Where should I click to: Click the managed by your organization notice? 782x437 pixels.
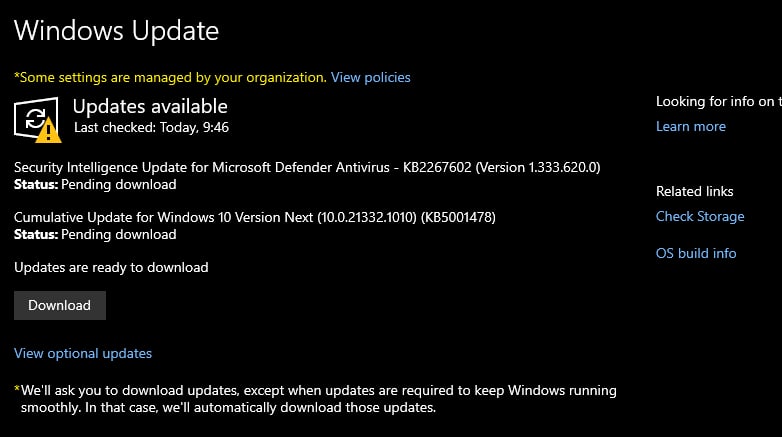[171, 77]
